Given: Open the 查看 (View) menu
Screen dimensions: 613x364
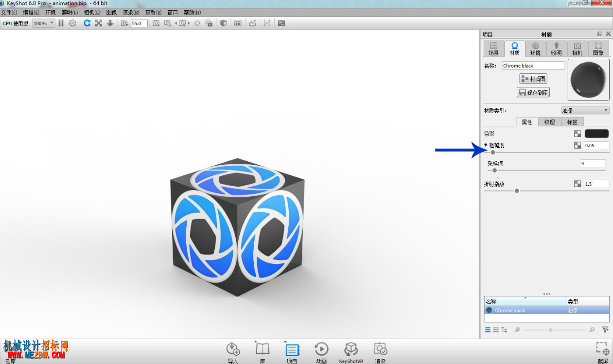Looking at the screenshot, I should click(x=154, y=12).
